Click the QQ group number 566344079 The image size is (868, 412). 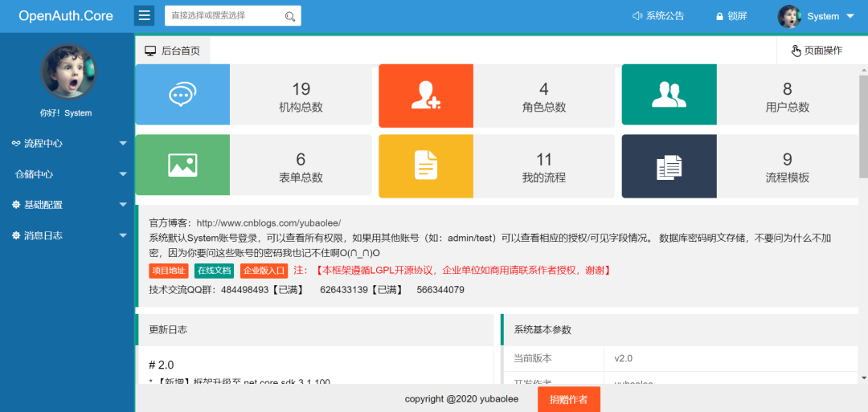tap(440, 290)
